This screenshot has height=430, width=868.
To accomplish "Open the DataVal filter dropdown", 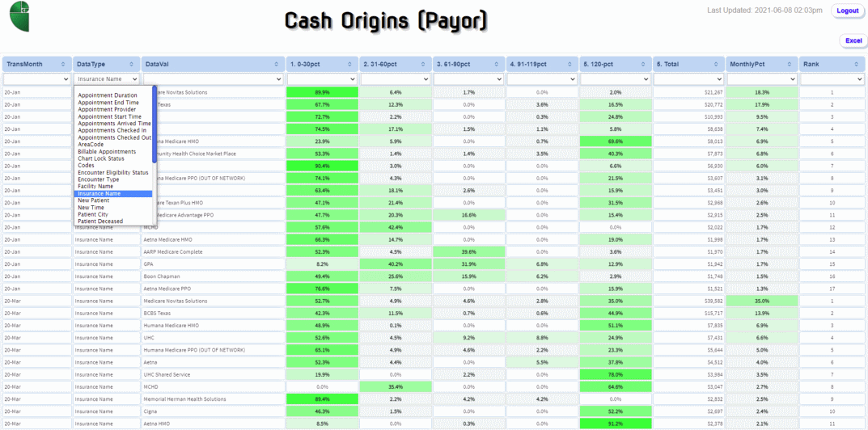I will [213, 79].
